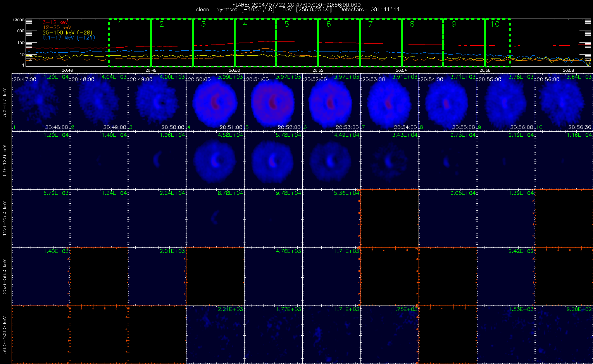Open the 3.0-6.0 keV image starting 20:52:00
Screen dimensions: 593x364
(x=332, y=102)
